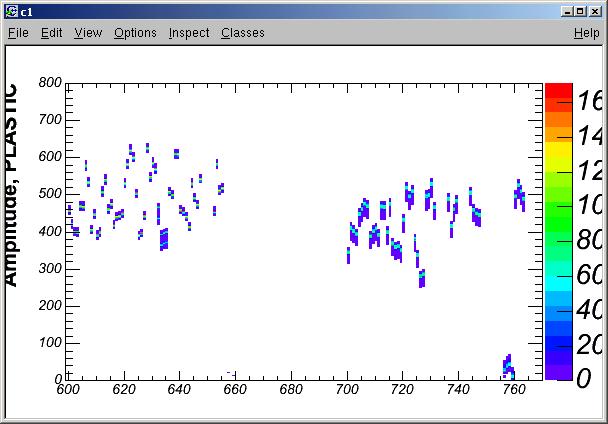Screen dimensions: 608x424
Task: Click the Y-axis title 'Amplitude, PLASTIC'
Action: (12, 185)
